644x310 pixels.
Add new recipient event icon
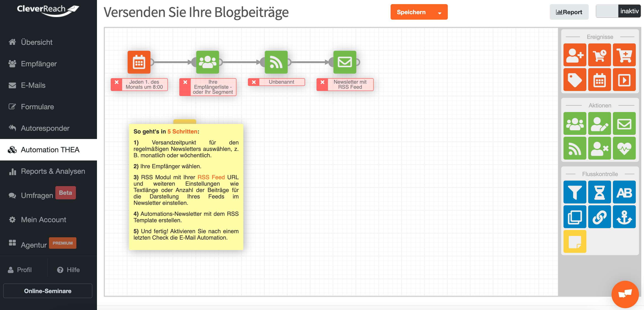coord(574,55)
